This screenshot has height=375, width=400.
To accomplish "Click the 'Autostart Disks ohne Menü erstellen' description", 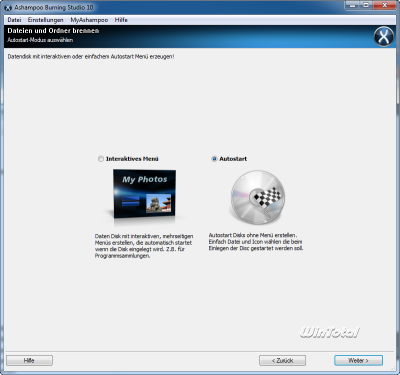I will pyautogui.click(x=256, y=242).
